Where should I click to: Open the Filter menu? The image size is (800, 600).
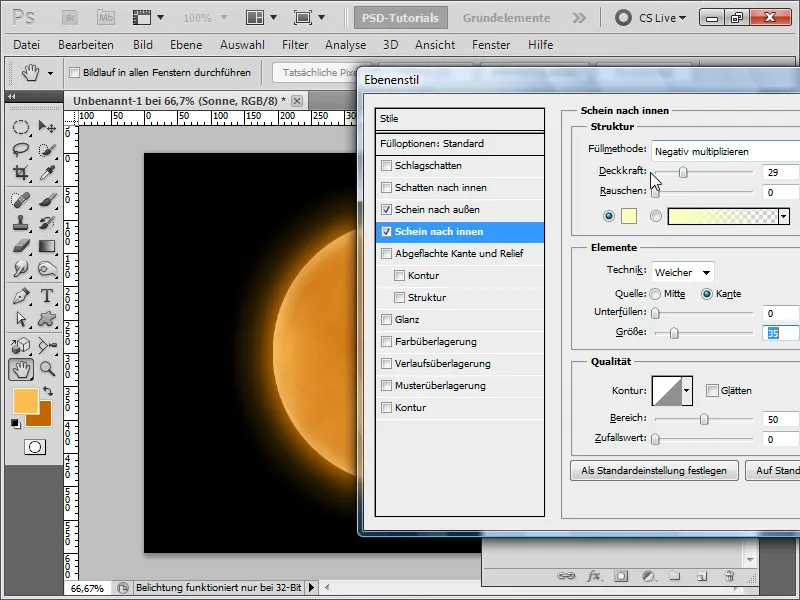[295, 45]
